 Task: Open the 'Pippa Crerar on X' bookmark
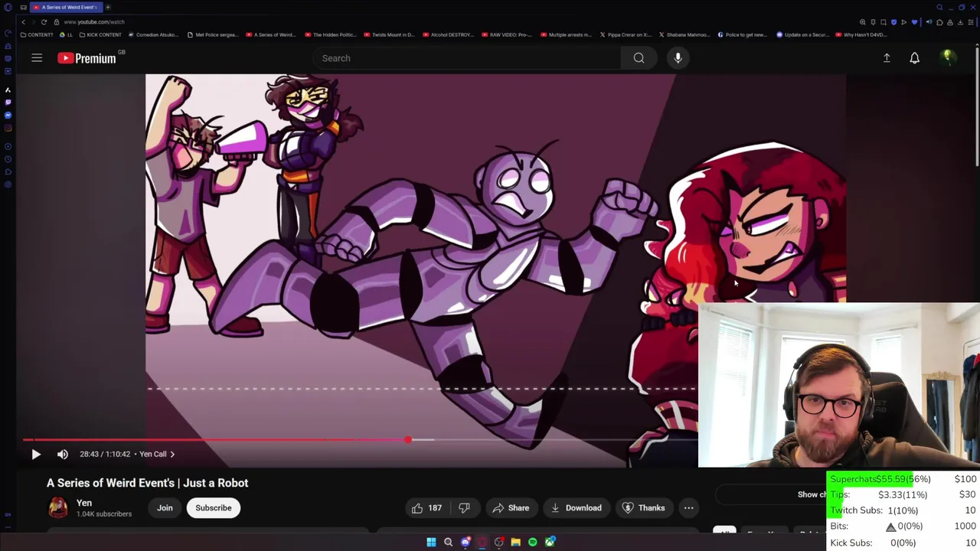(x=626, y=34)
